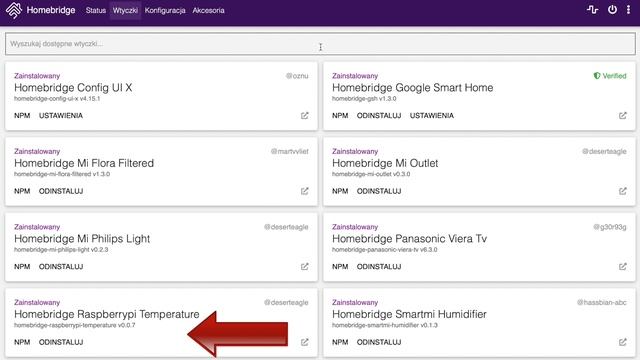Open external link icon for Config UI X

[304, 116]
